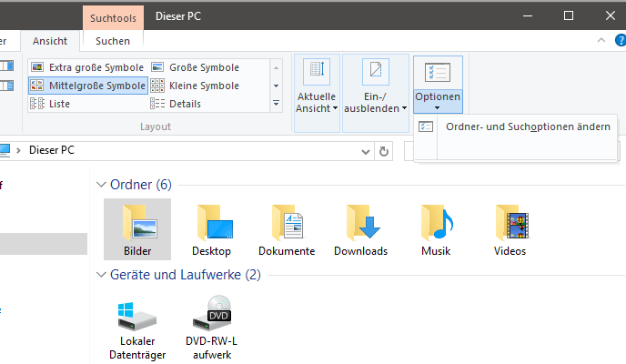The height and width of the screenshot is (364, 626).
Task: Choose Ordner- und Suchoptionen ändern
Action: 528,127
